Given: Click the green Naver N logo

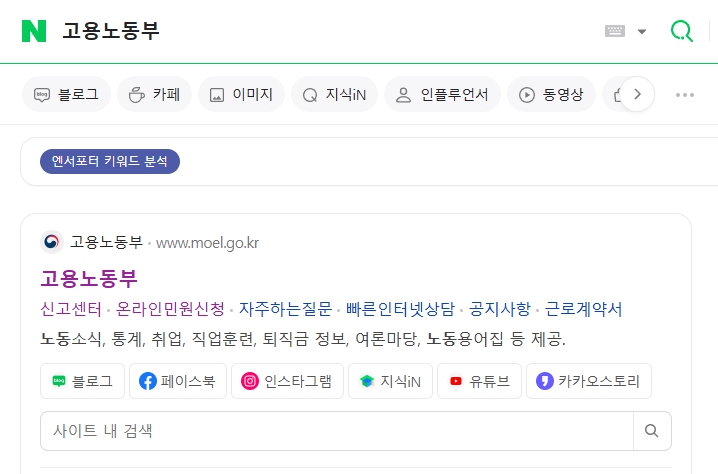Looking at the screenshot, I should pos(34,31).
